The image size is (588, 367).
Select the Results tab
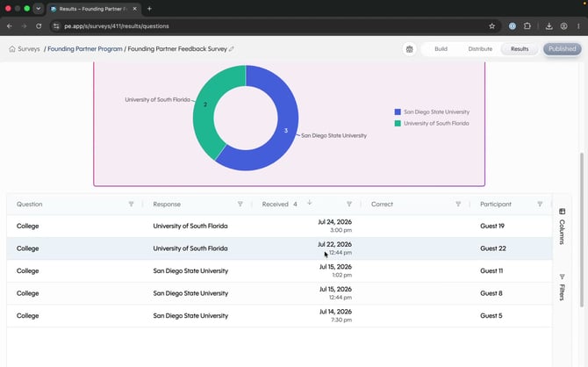click(x=520, y=49)
